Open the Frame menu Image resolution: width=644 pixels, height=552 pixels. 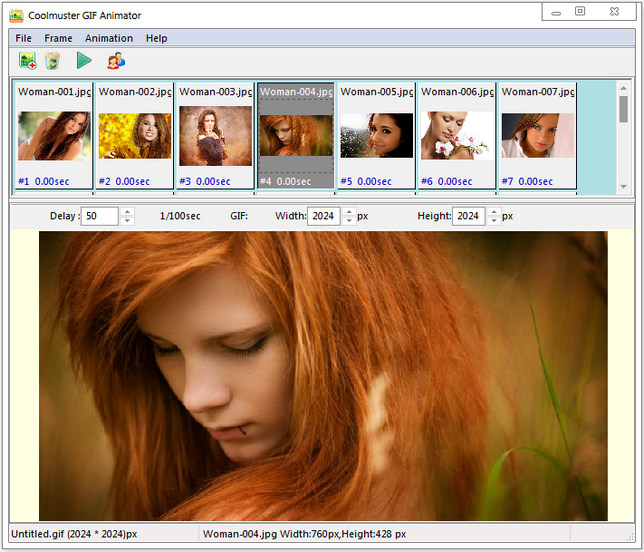click(x=58, y=38)
